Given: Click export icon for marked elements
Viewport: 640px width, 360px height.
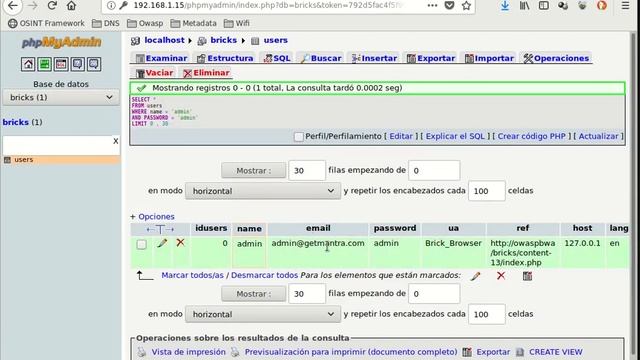Looking at the screenshot, I should coord(527,276).
